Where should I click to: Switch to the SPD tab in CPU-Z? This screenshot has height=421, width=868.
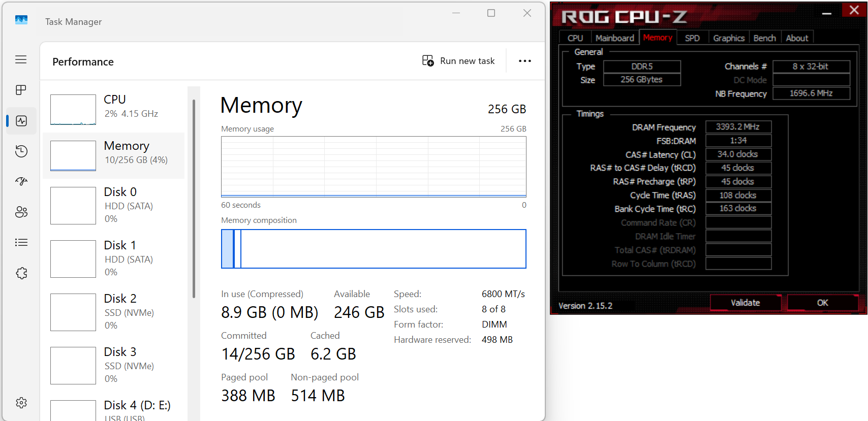692,38
